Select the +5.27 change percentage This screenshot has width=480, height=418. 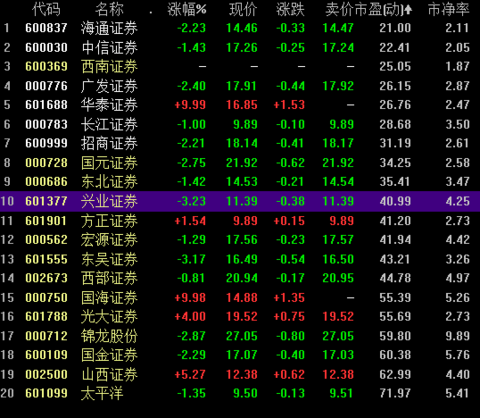(x=190, y=375)
